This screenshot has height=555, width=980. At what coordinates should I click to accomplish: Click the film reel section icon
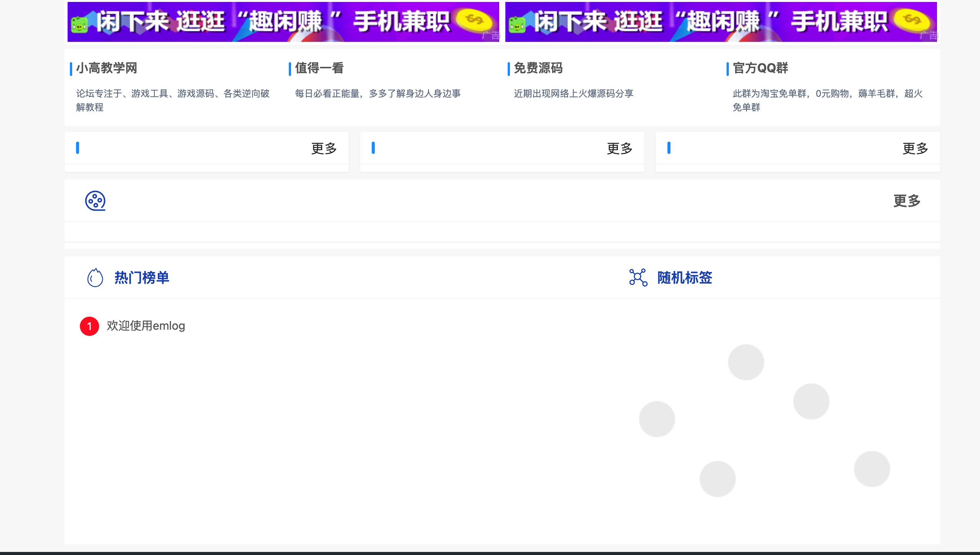[95, 201]
